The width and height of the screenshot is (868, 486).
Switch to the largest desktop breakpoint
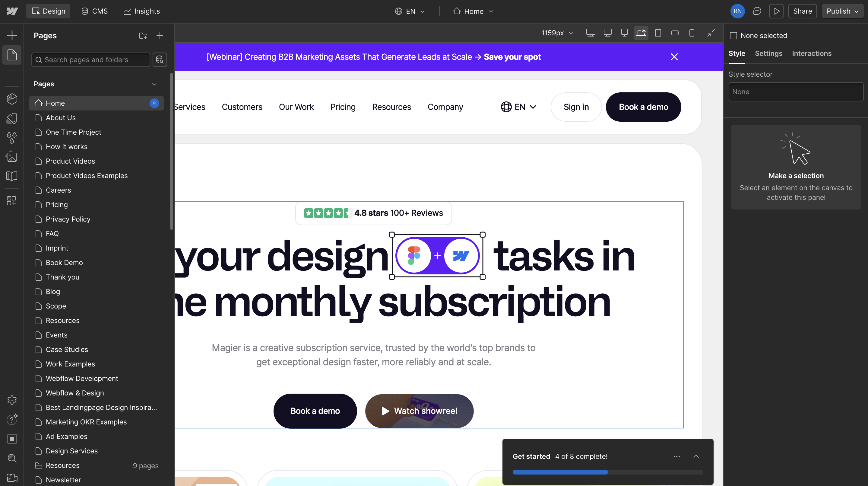590,33
